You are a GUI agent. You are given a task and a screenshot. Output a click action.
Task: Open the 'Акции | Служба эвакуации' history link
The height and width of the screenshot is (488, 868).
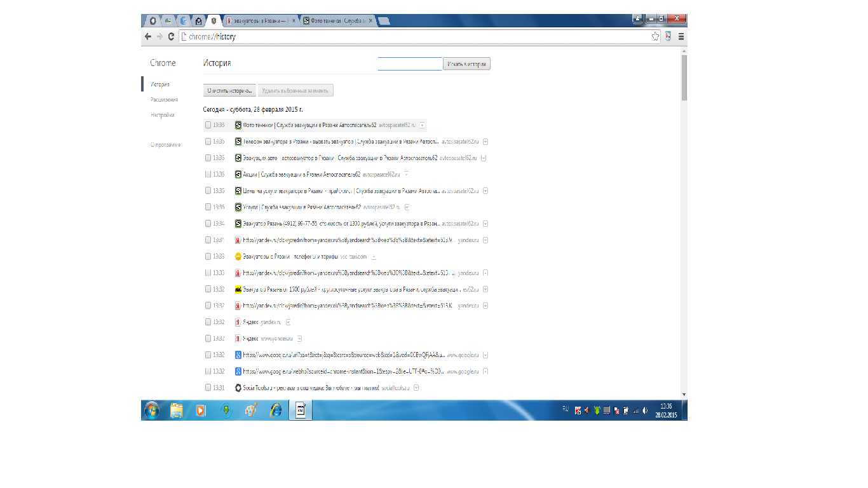point(302,174)
